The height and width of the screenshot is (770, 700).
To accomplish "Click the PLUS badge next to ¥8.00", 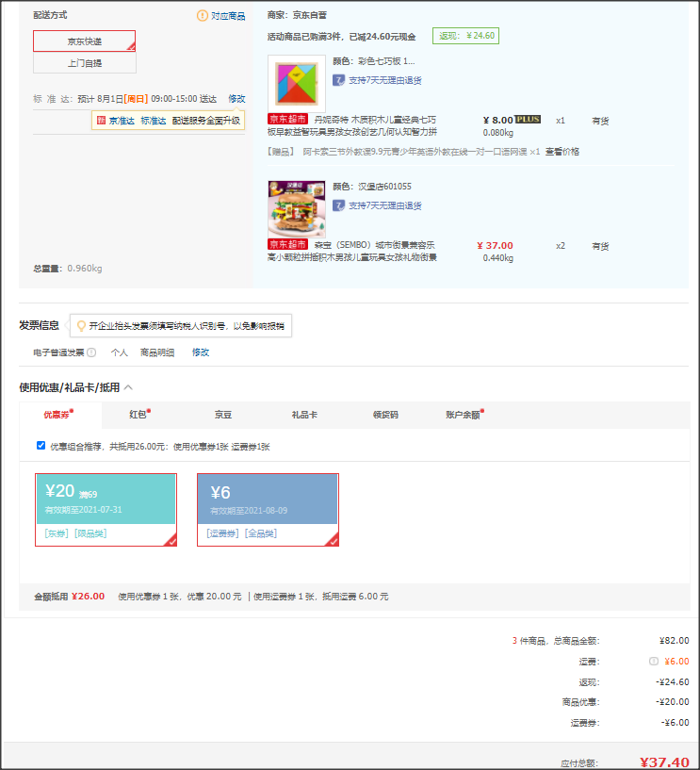I will (528, 120).
